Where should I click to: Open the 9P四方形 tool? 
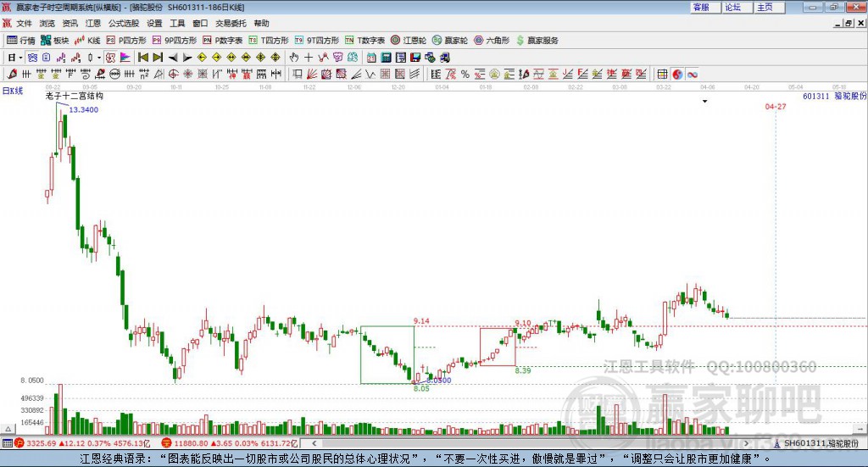pyautogui.click(x=175, y=41)
